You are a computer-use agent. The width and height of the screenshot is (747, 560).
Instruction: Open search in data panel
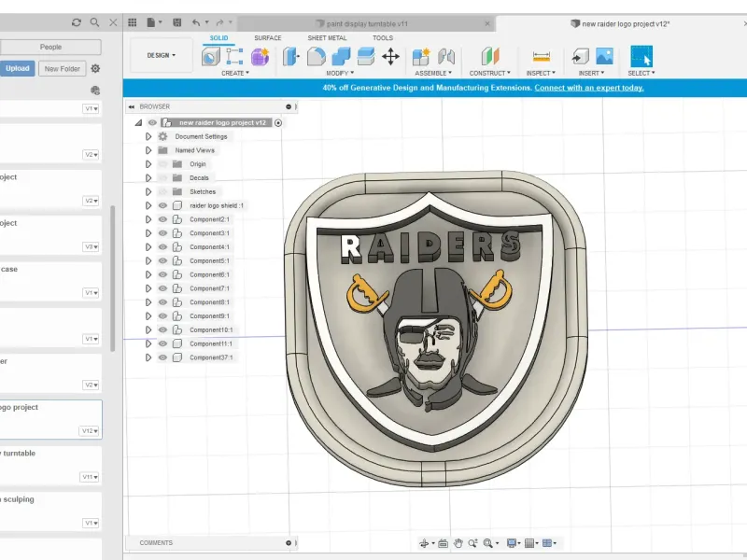click(95, 22)
